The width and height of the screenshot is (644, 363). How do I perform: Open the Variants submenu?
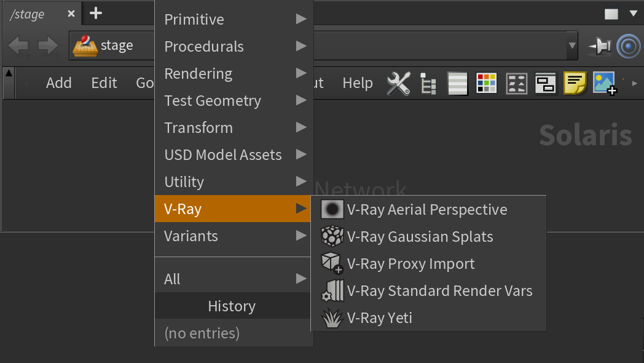232,236
